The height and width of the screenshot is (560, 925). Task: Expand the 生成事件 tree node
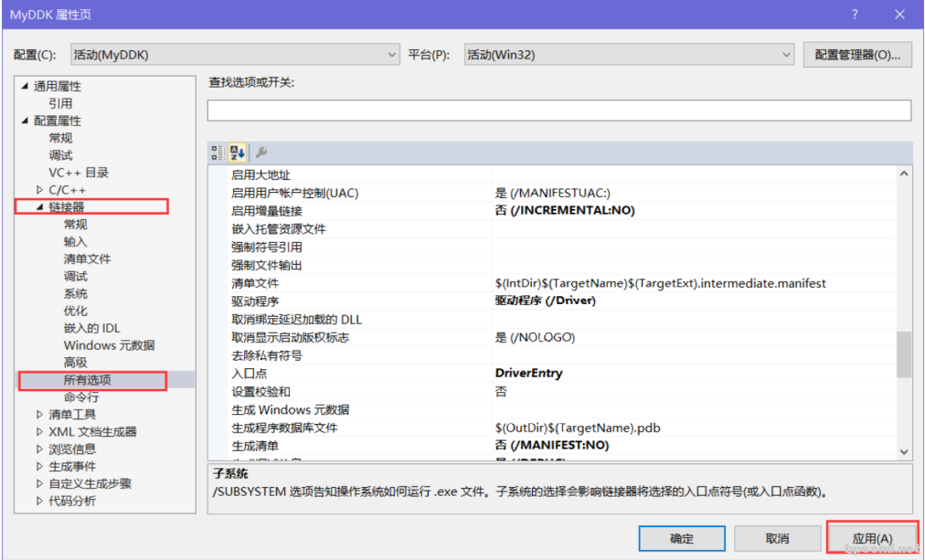[39, 466]
